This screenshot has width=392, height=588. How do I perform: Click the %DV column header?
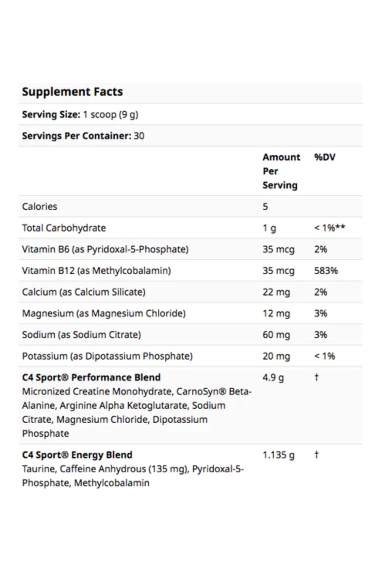325,157
